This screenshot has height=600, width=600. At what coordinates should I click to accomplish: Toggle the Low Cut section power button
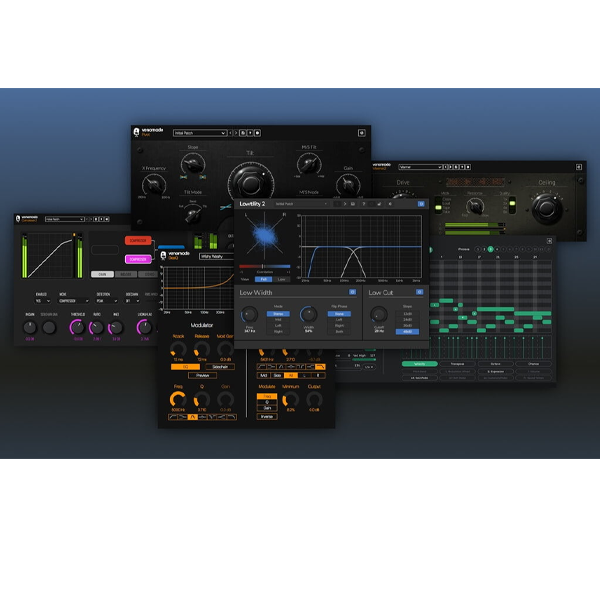(419, 292)
